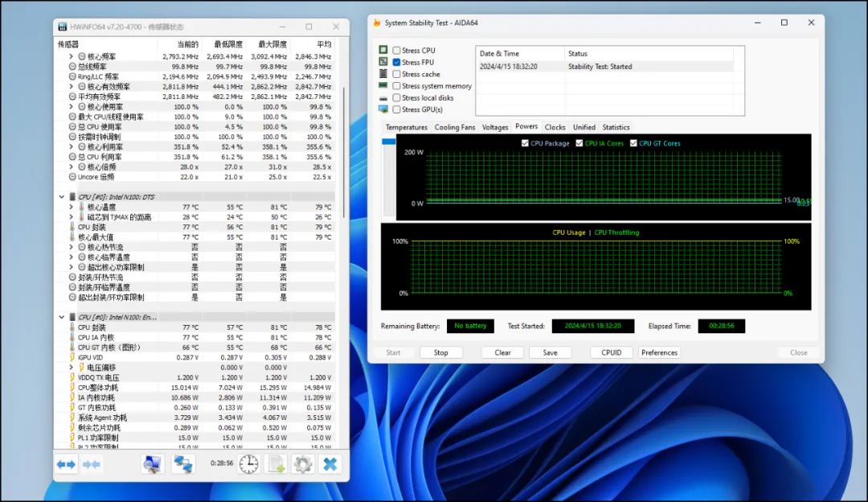This screenshot has width=868, height=502.
Task: Click the 当前的 column header
Action: [179, 44]
